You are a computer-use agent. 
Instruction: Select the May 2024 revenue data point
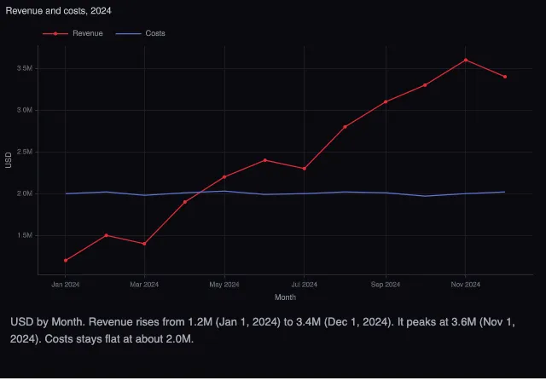(224, 177)
